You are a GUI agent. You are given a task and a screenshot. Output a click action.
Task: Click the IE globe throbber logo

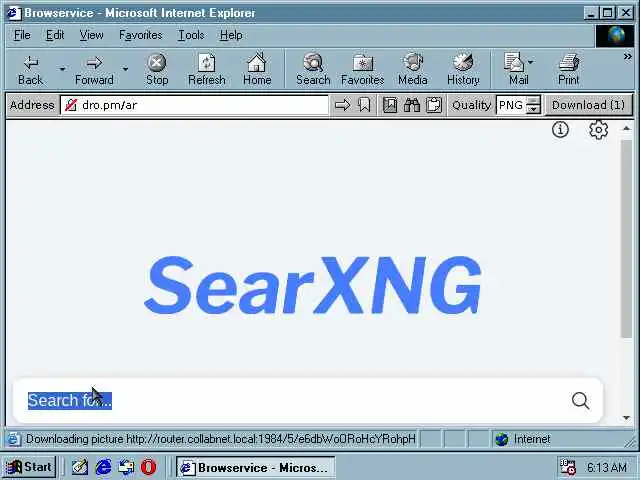click(616, 36)
